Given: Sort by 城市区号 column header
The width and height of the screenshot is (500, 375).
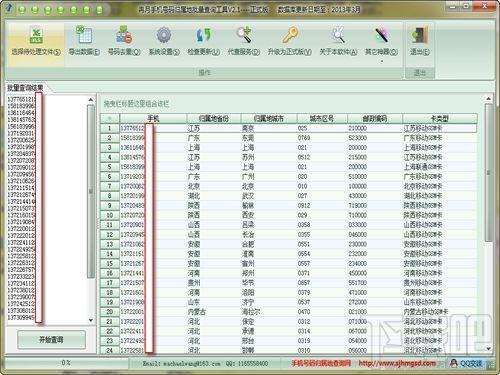Looking at the screenshot, I should [x=322, y=118].
